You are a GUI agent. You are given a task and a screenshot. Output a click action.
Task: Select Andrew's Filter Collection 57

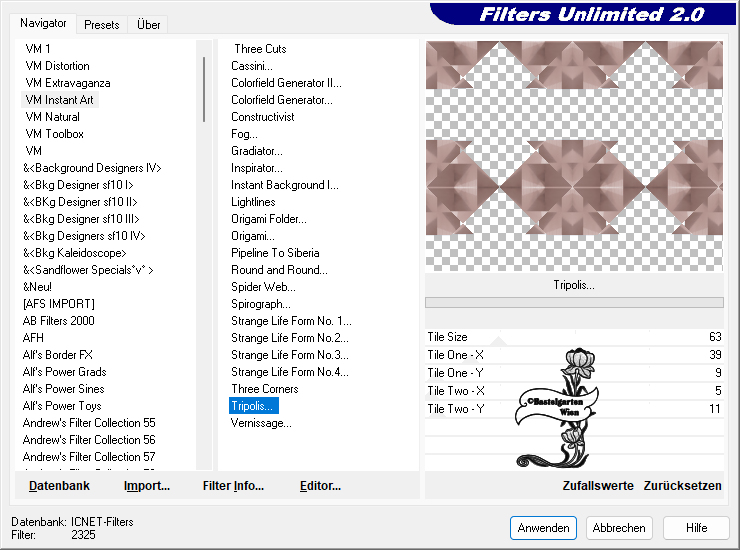point(89,457)
